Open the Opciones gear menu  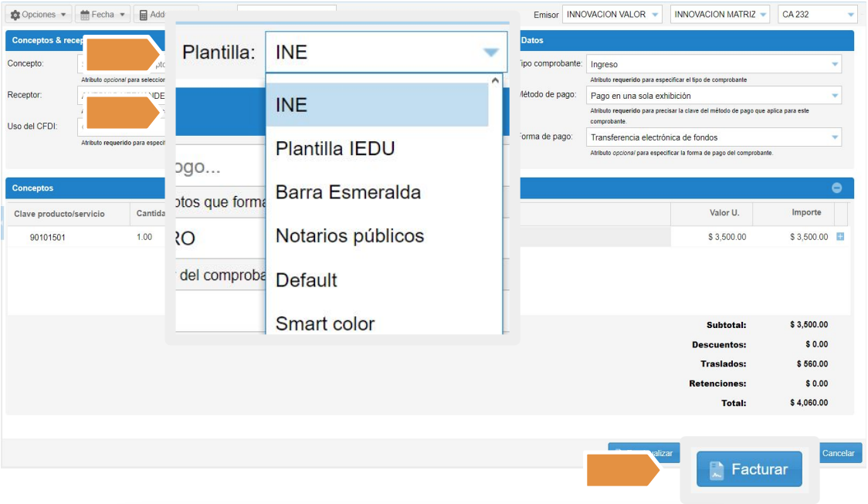pos(39,15)
